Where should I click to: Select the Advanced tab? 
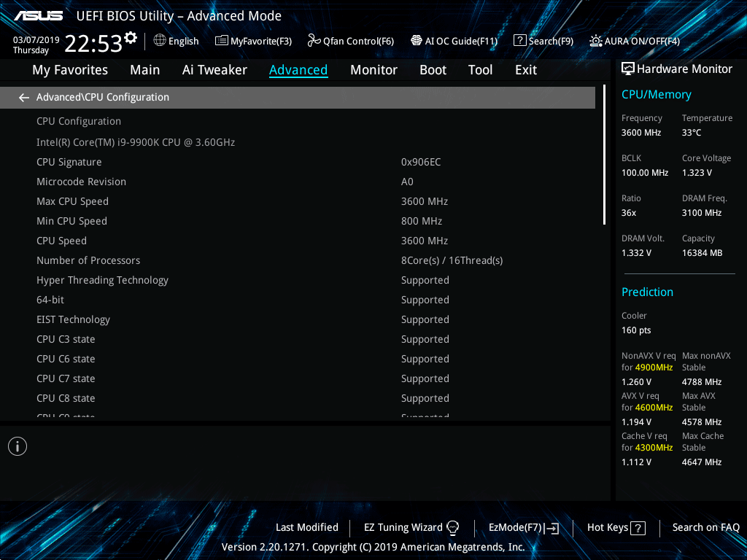pyautogui.click(x=298, y=70)
